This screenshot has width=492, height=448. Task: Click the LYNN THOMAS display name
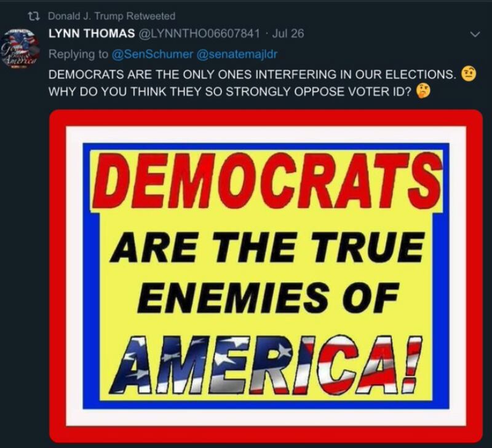[x=92, y=34]
